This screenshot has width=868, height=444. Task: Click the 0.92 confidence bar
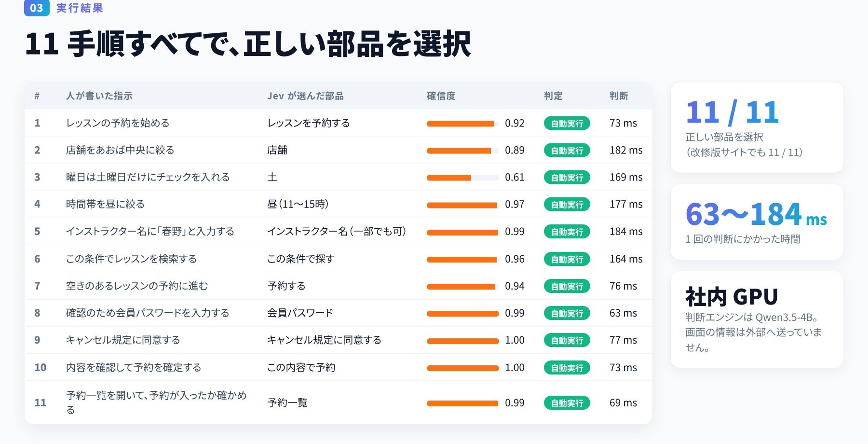click(462, 124)
